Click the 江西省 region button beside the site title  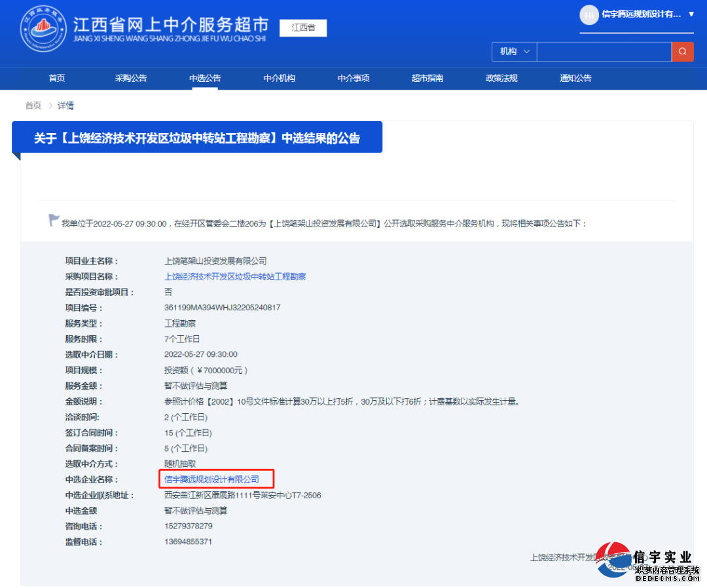pos(302,28)
